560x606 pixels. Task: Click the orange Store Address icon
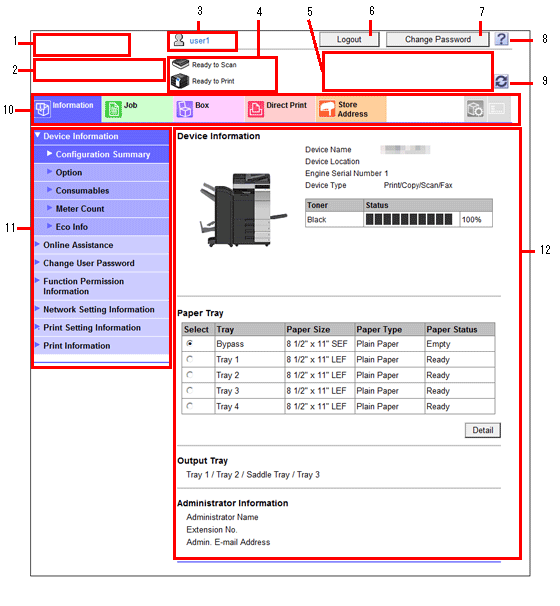pos(327,109)
